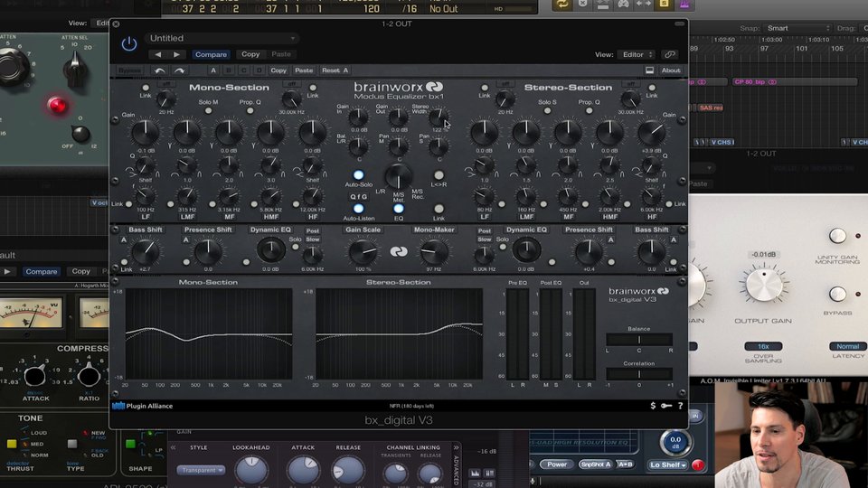
Task: Click the Mono-Maker knob
Action: [x=434, y=251]
